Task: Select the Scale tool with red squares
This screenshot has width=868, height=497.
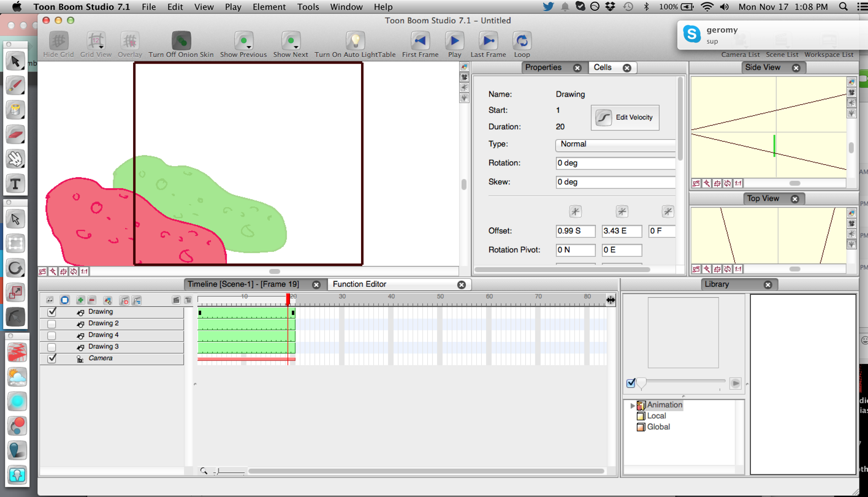Action: [x=15, y=292]
